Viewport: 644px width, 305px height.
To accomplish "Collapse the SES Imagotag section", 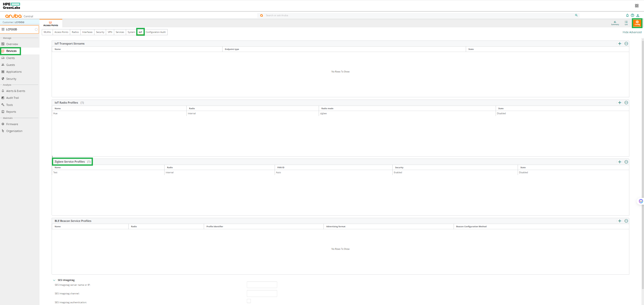I will click(x=54, y=280).
